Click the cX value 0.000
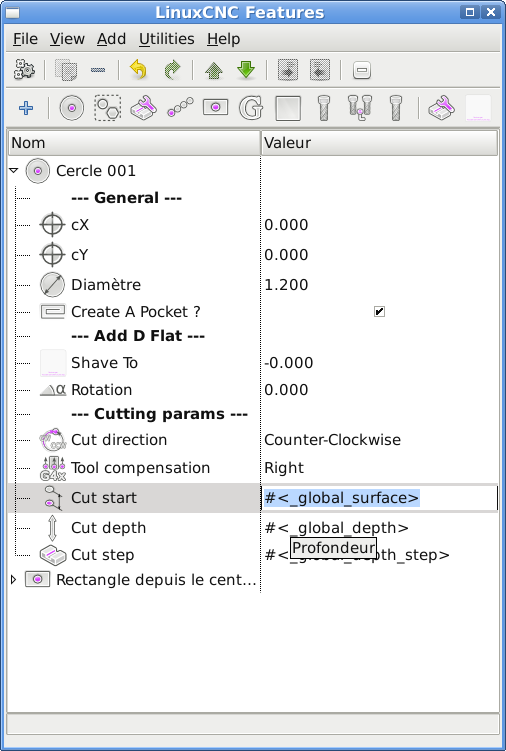506x751 pixels. pos(286,225)
